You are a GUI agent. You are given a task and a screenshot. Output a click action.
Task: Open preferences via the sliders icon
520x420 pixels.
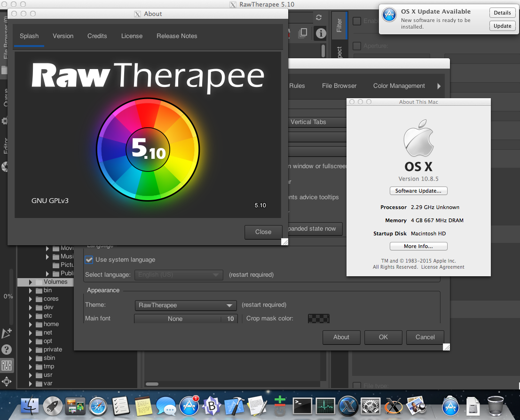(x=7, y=366)
